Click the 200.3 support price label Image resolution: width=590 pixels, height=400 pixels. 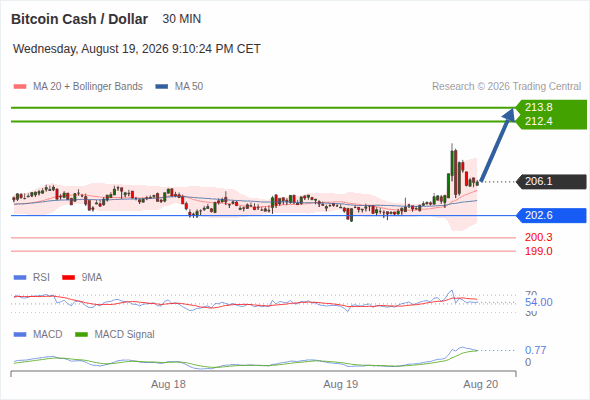click(x=538, y=237)
